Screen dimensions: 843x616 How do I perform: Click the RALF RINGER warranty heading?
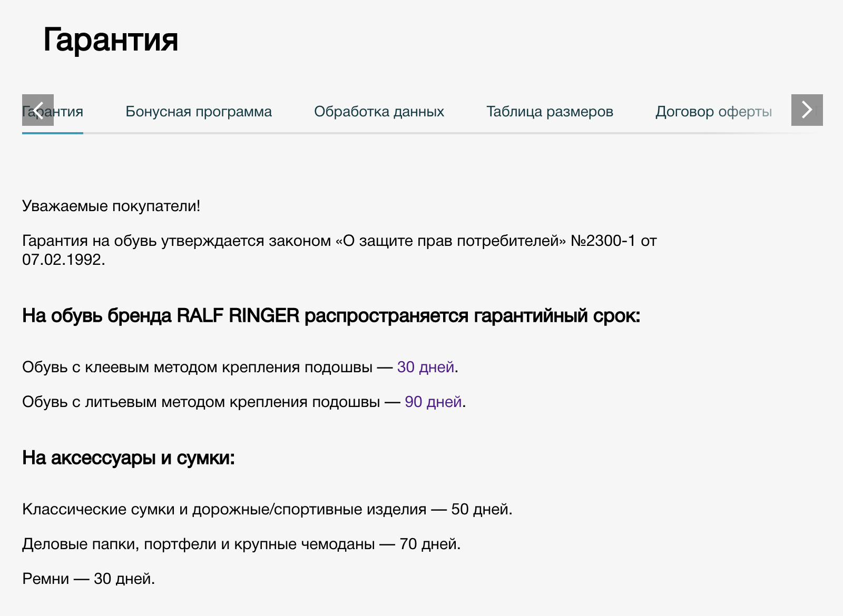click(x=331, y=315)
